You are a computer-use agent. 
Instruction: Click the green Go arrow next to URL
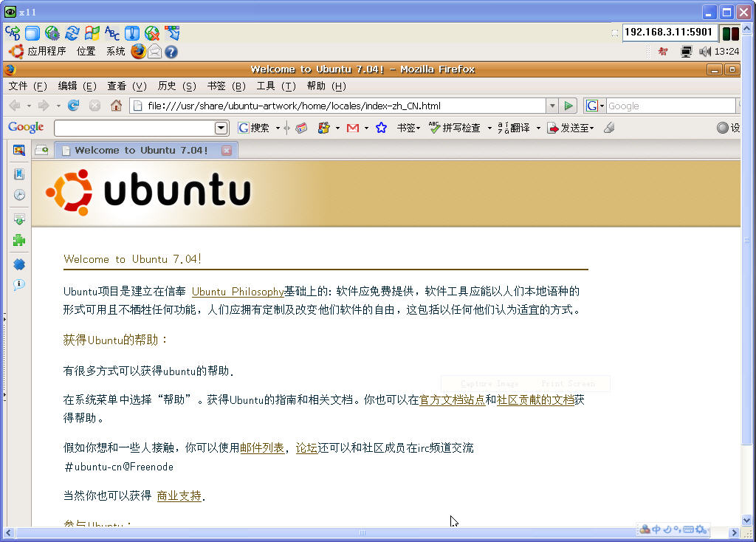(568, 106)
